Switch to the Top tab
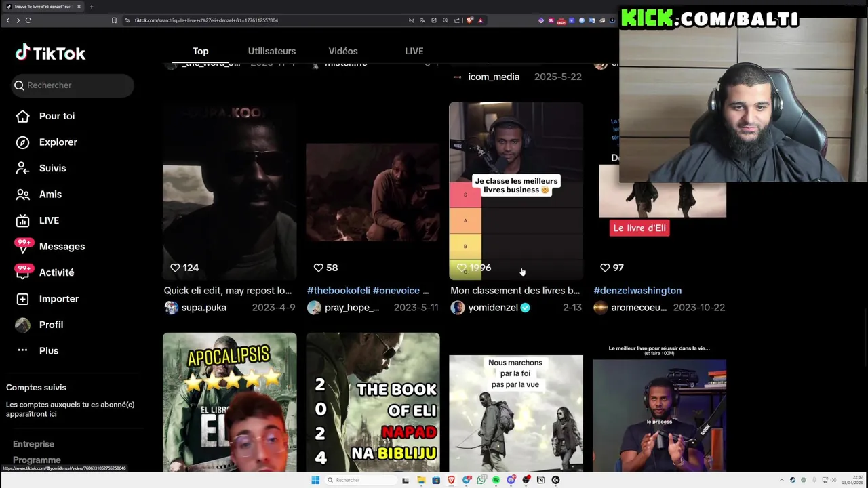Screen dimensions: 868x488 [200, 51]
